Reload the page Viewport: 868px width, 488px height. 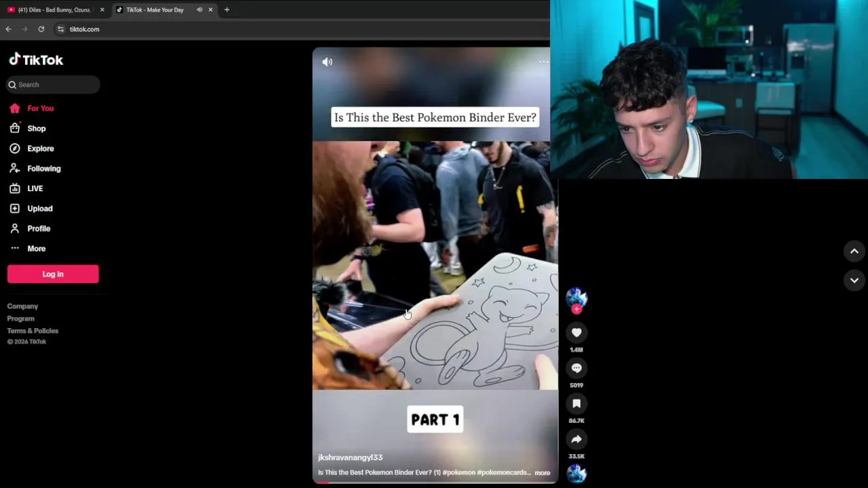pyautogui.click(x=41, y=29)
